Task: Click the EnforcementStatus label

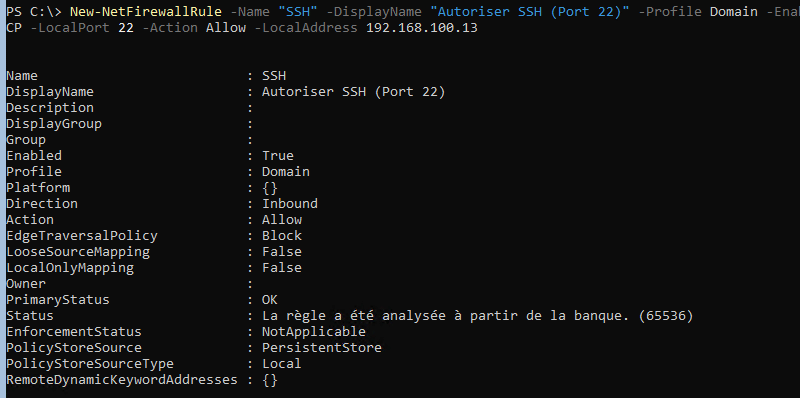Action: pyautogui.click(x=74, y=332)
